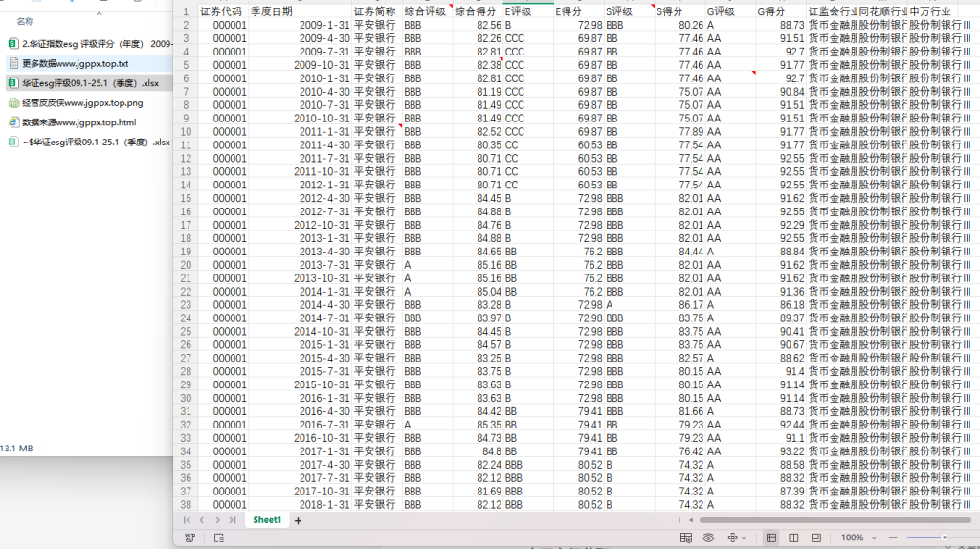Open the reading mode crosshair dropdown
The height and width of the screenshot is (549, 980).
(736, 538)
